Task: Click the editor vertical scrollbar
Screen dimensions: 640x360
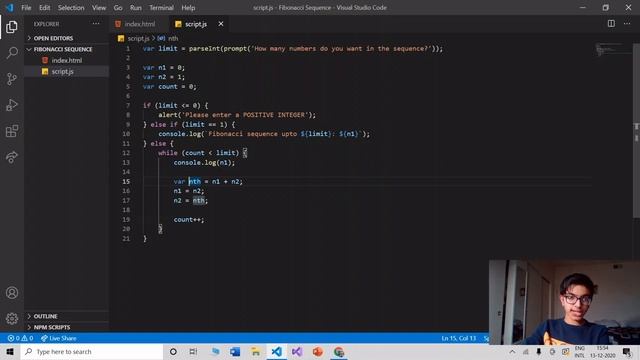Action: (x=636, y=131)
